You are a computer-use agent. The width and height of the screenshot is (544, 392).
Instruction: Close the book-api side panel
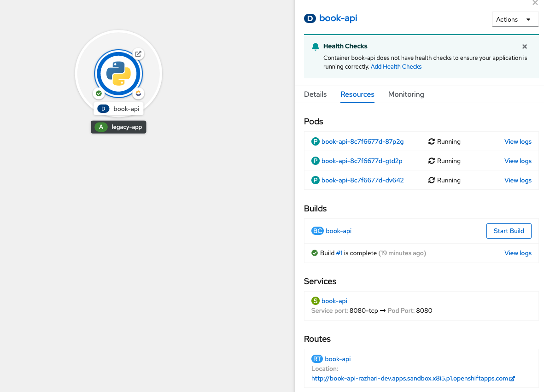(535, 3)
